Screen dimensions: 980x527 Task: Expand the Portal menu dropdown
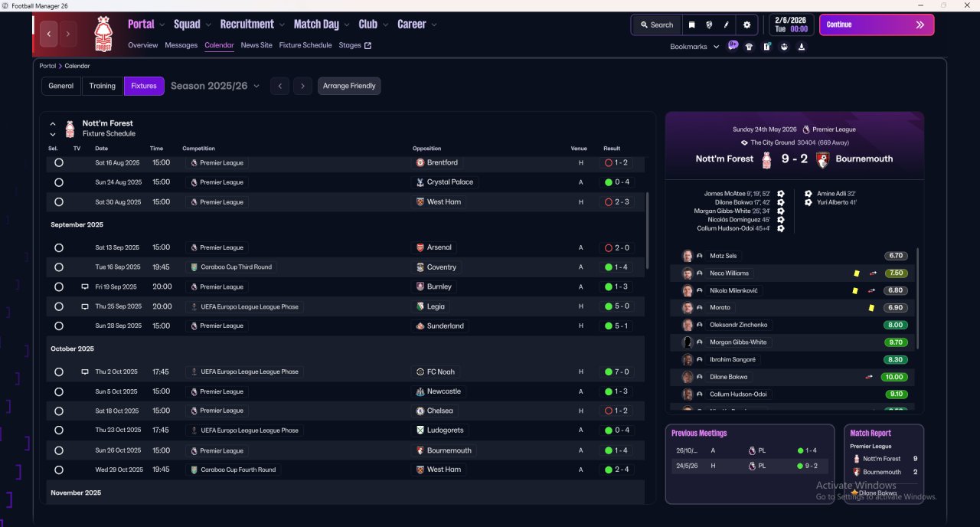click(162, 25)
